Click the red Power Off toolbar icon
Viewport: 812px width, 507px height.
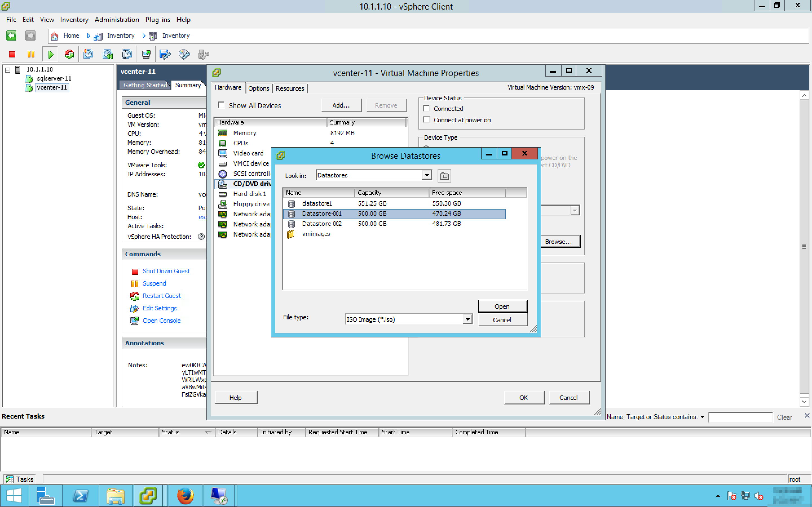[x=12, y=54]
